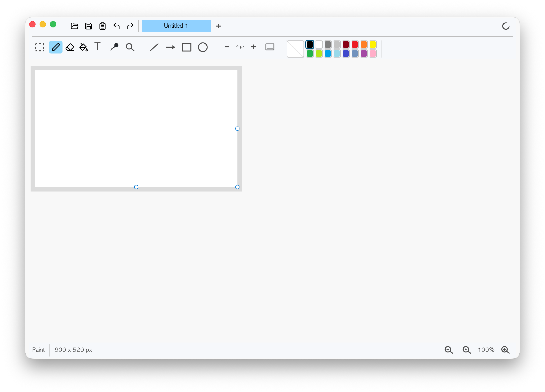Pick the color picker eyedropper tool
This screenshot has width=545, height=392.
(x=114, y=47)
